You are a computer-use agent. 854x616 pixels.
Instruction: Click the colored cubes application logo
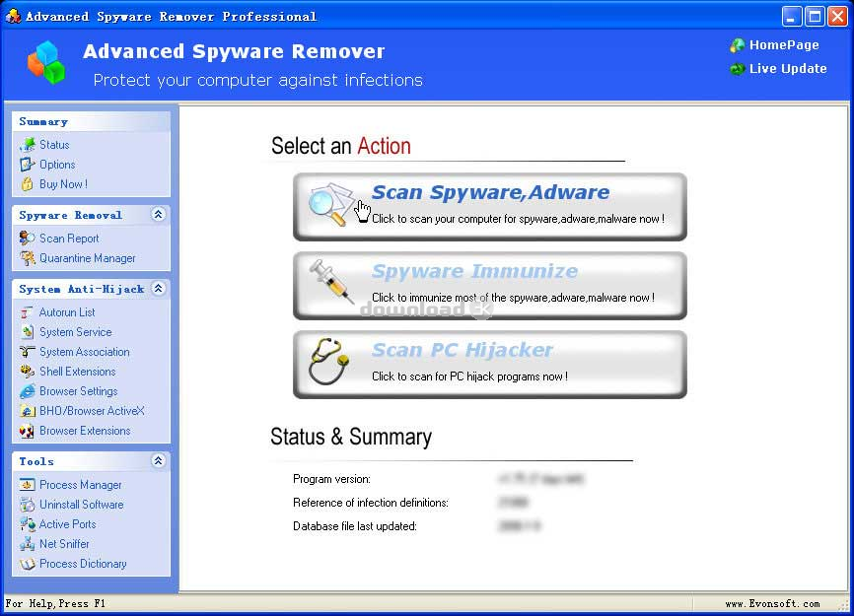46,62
